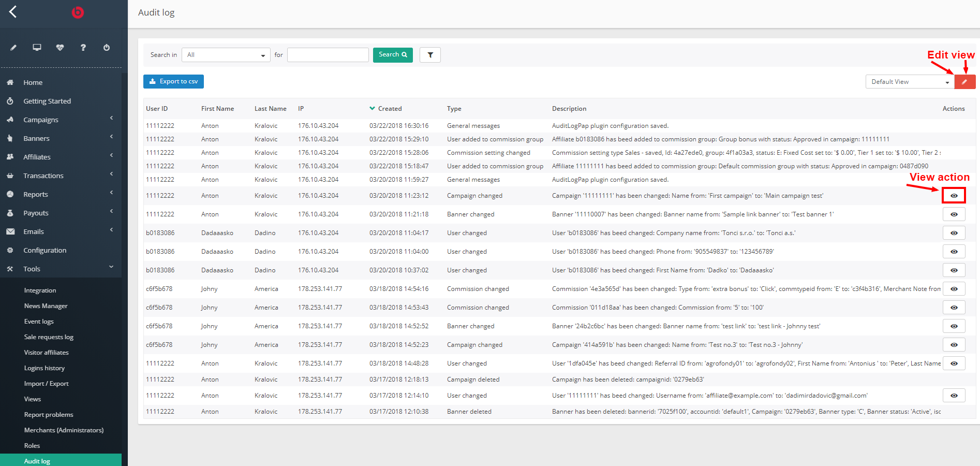Expand the Banners submenu chevron
980x466 pixels.
pyautogui.click(x=111, y=137)
